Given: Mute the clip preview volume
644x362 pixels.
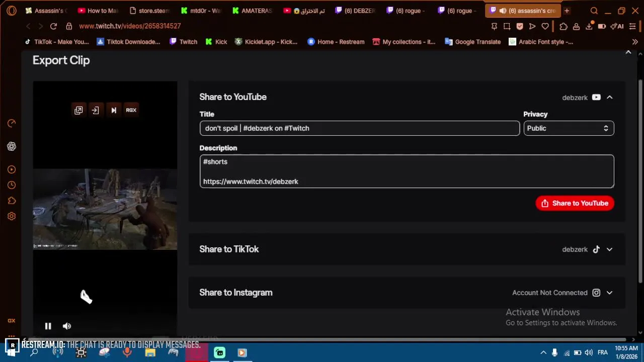Looking at the screenshot, I should pyautogui.click(x=66, y=326).
